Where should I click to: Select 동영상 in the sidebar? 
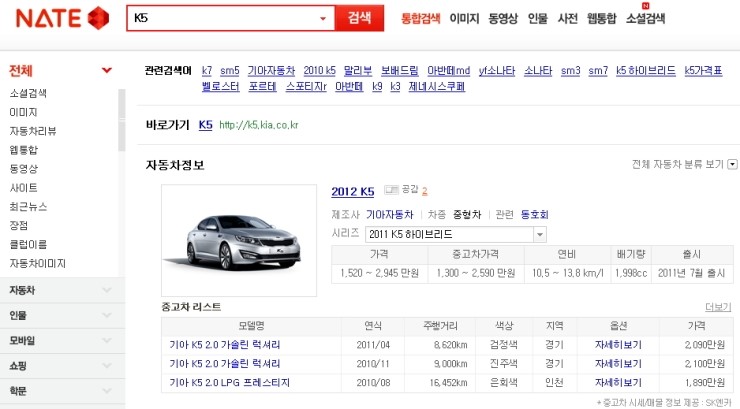23,169
